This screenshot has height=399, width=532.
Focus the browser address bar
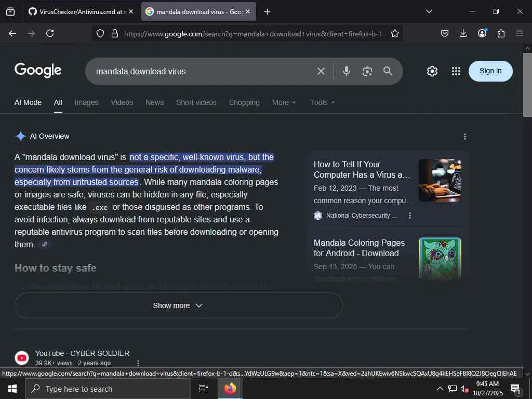tap(253, 34)
